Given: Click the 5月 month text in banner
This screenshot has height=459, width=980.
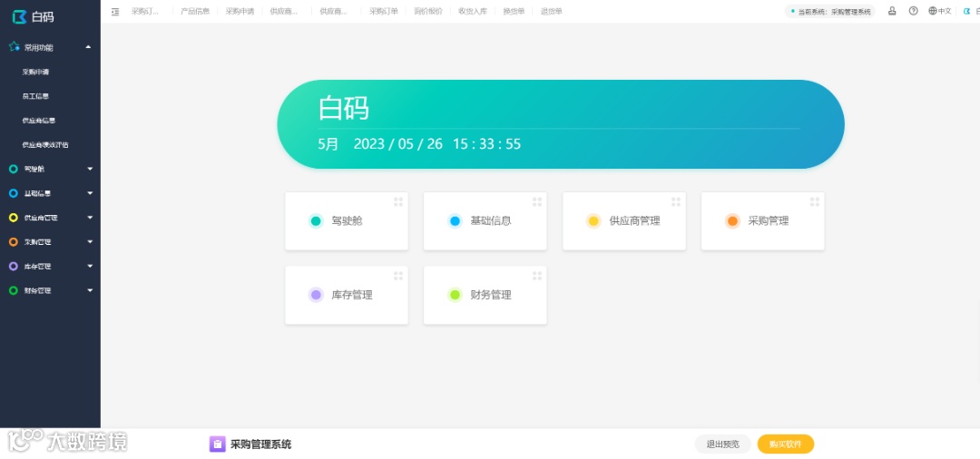Looking at the screenshot, I should (x=328, y=144).
